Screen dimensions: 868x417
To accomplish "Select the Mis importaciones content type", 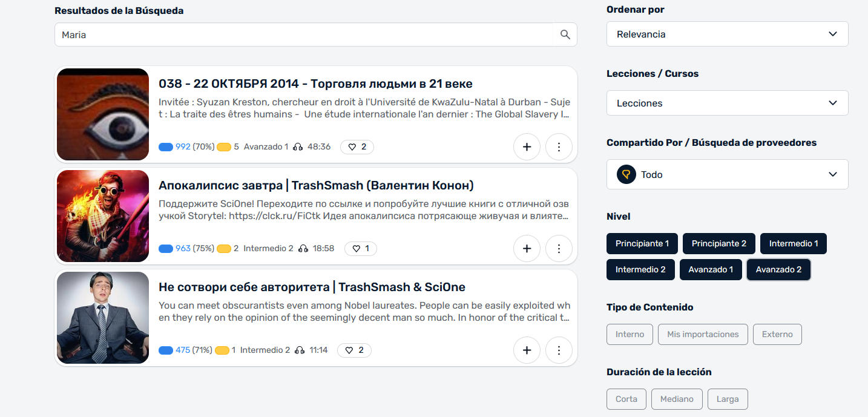I will [x=702, y=335].
